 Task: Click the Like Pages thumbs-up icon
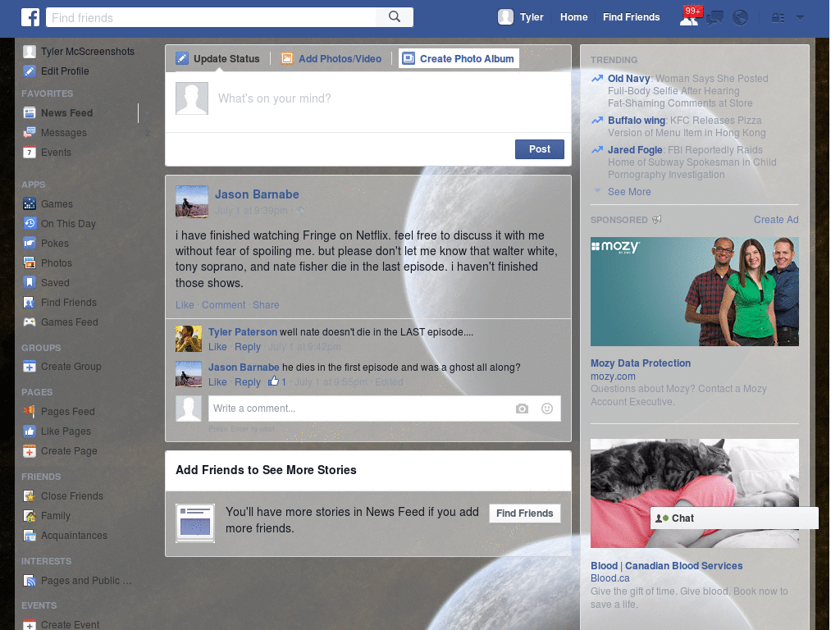30,431
